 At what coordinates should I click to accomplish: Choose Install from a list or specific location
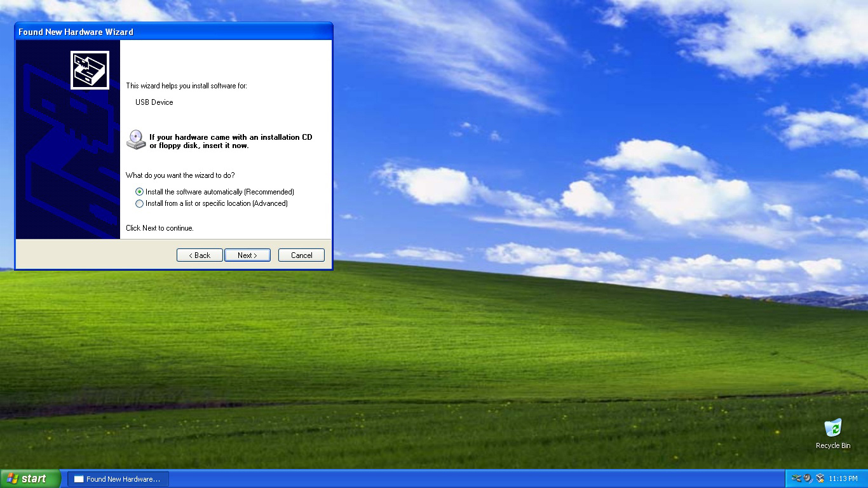click(x=212, y=203)
